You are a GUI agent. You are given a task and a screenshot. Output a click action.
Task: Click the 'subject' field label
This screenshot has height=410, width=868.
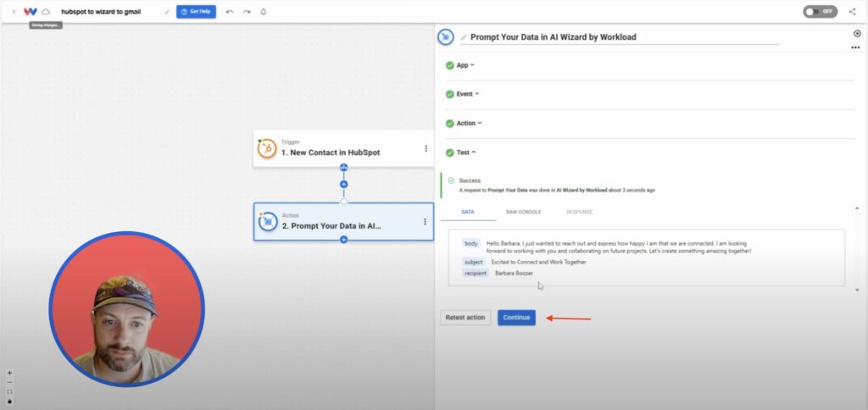point(474,263)
